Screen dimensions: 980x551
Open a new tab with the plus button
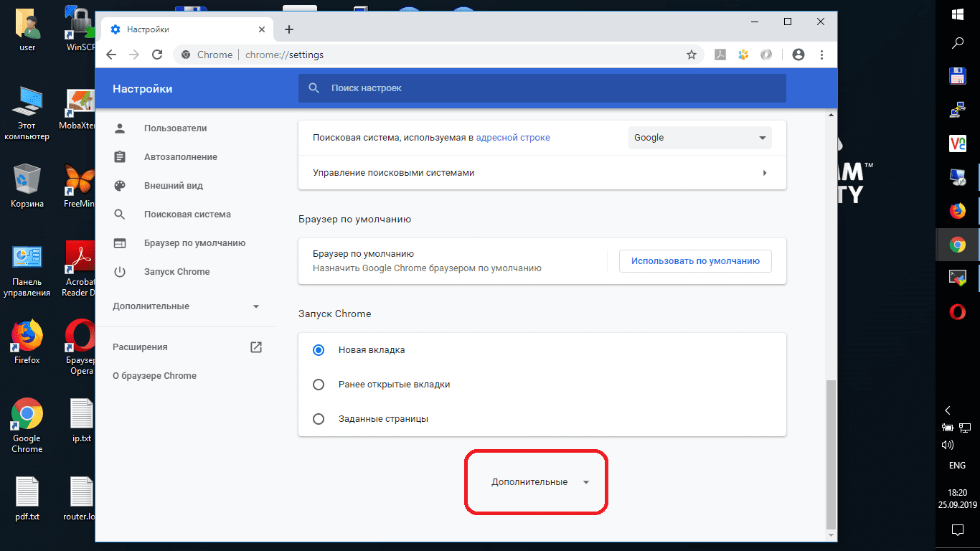click(289, 29)
